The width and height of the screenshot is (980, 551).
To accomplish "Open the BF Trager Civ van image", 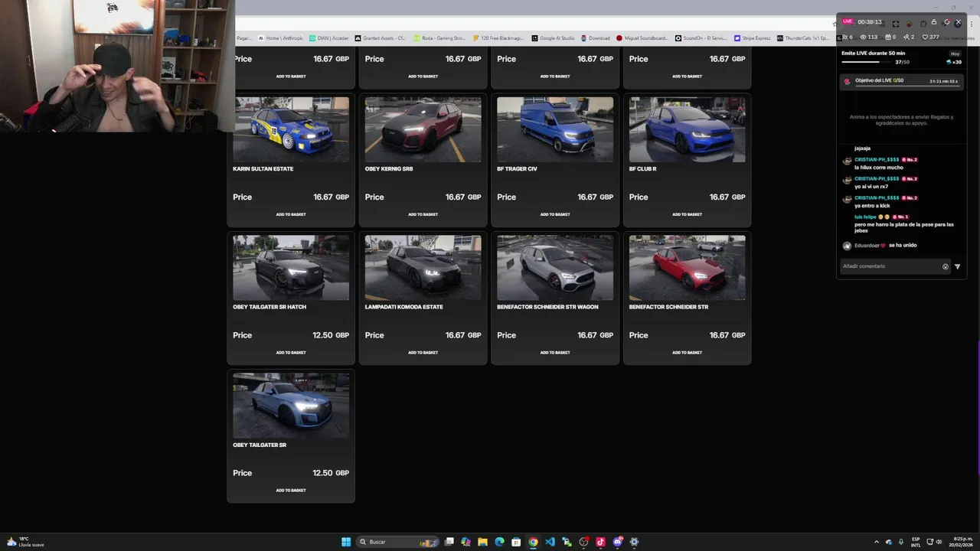I will coord(555,129).
